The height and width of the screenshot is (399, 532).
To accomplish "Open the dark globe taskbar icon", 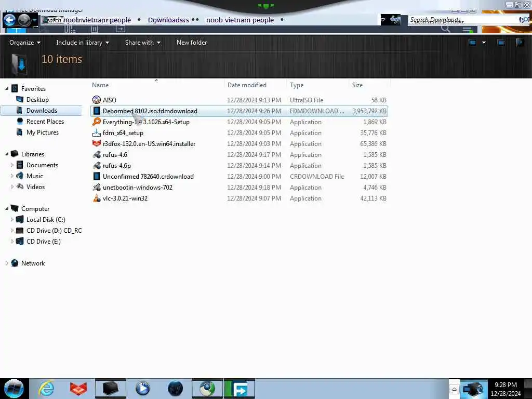I will 175,389.
